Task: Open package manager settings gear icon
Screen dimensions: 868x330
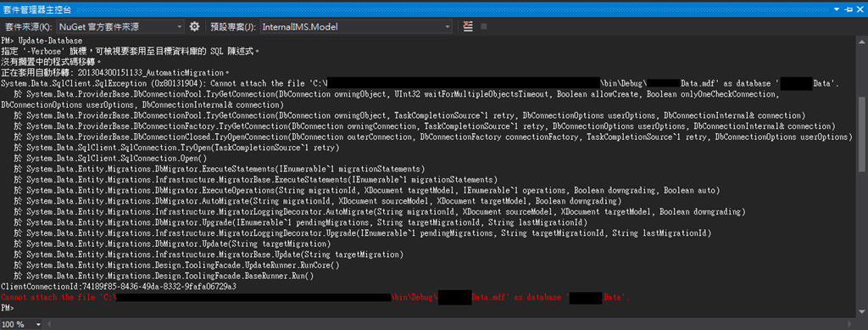Action: 194,26
